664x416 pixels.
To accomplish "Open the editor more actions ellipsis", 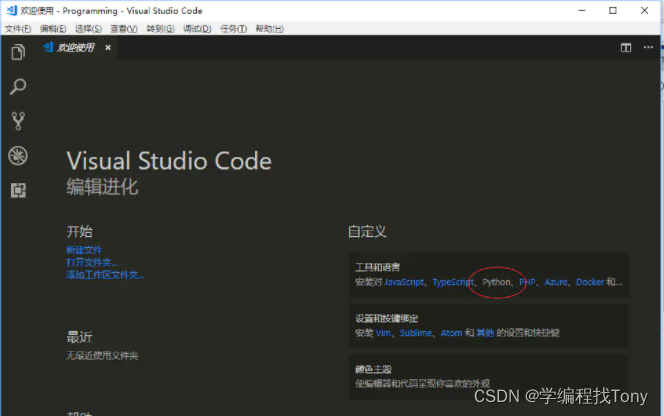I will (x=648, y=47).
